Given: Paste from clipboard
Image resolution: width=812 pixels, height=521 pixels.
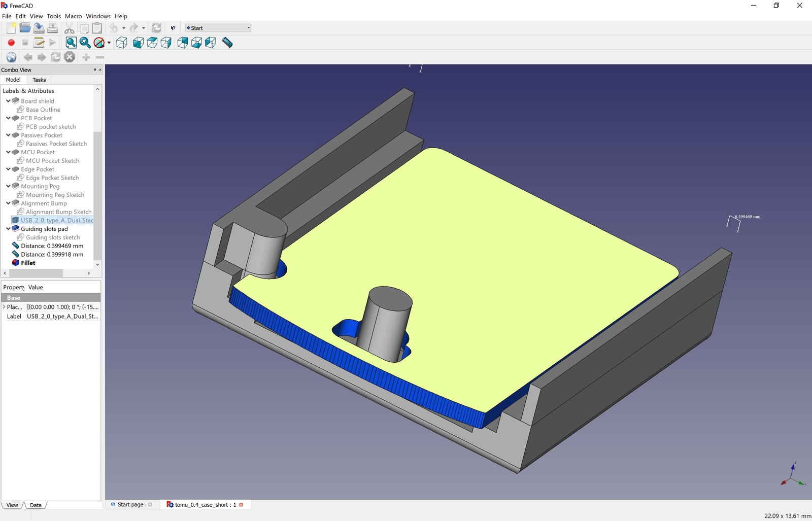Looking at the screenshot, I should tap(97, 28).
